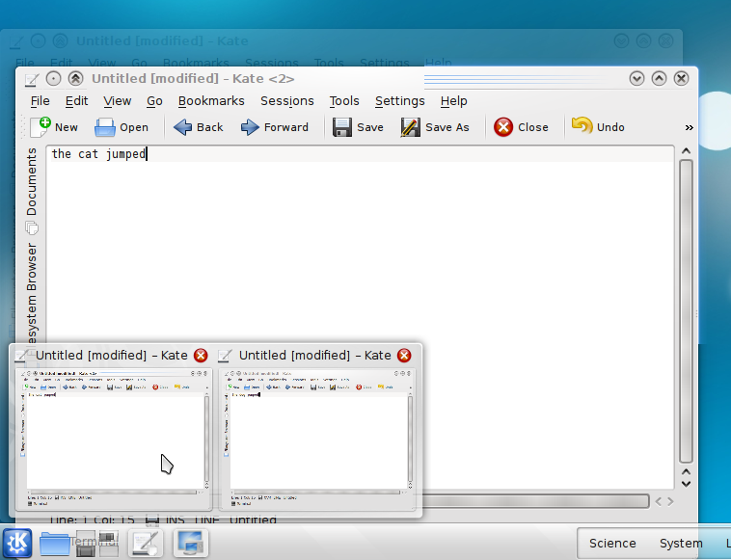Click the horizontal scrollbar at the bottom

(x=534, y=501)
